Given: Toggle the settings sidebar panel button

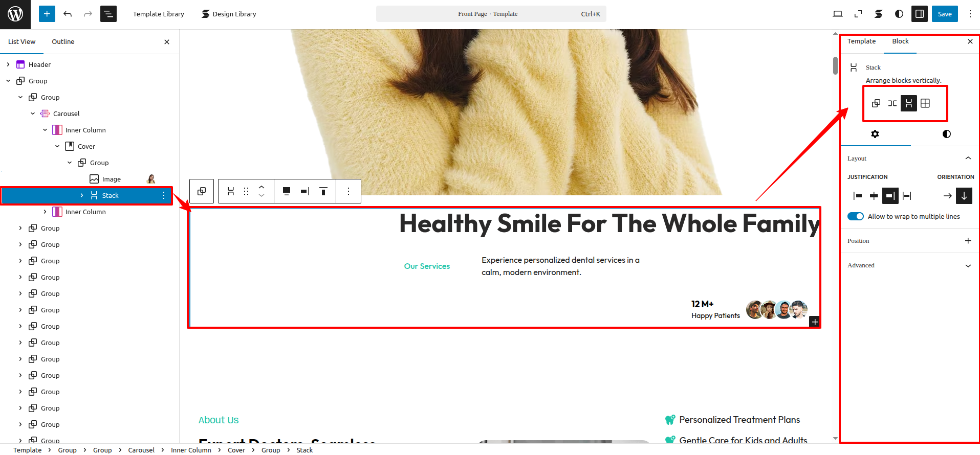Looking at the screenshot, I should (919, 14).
